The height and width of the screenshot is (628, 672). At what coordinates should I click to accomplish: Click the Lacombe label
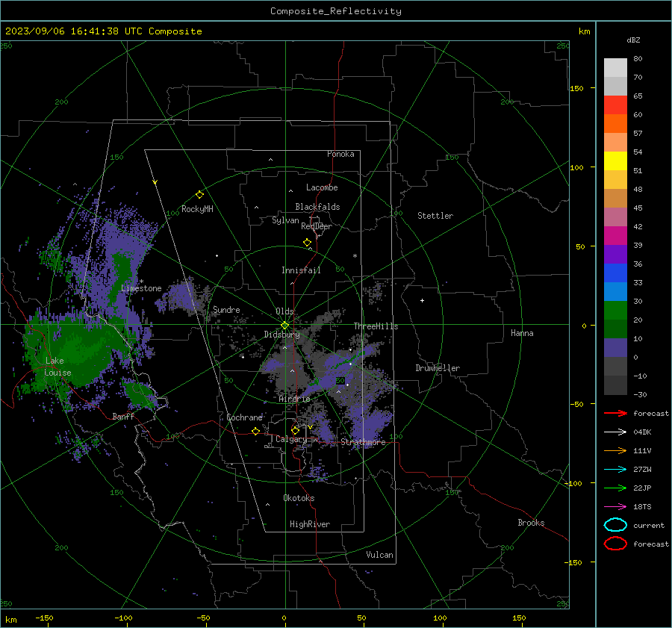[322, 187]
